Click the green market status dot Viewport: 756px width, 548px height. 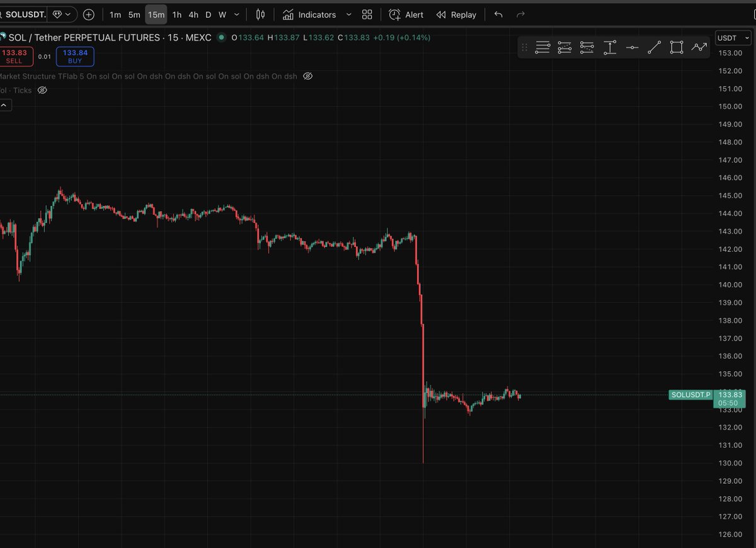click(x=221, y=38)
